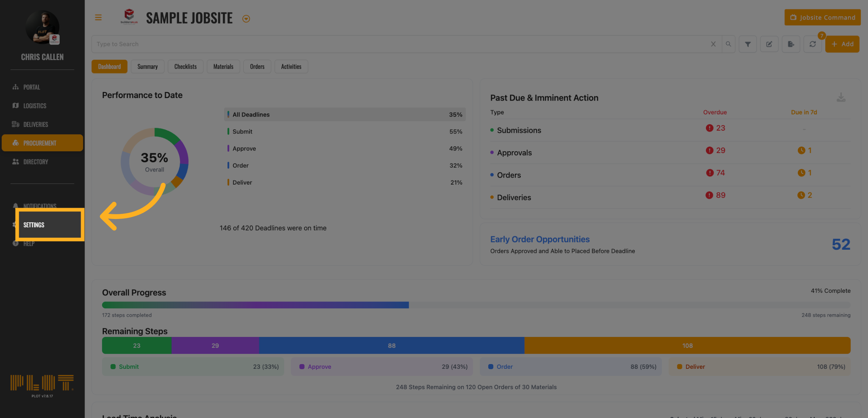Click the export document icon

point(791,44)
